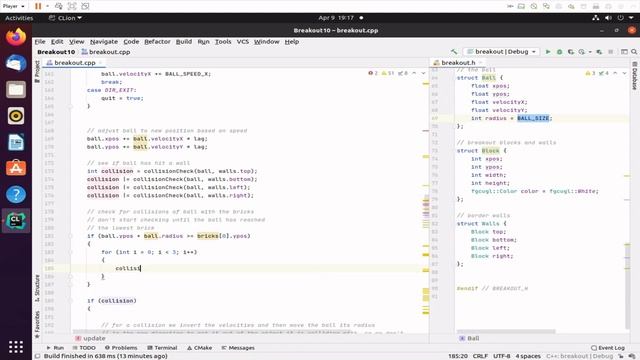640x360 pixels.
Task: Open Files manager from the dock
Action: (16, 89)
